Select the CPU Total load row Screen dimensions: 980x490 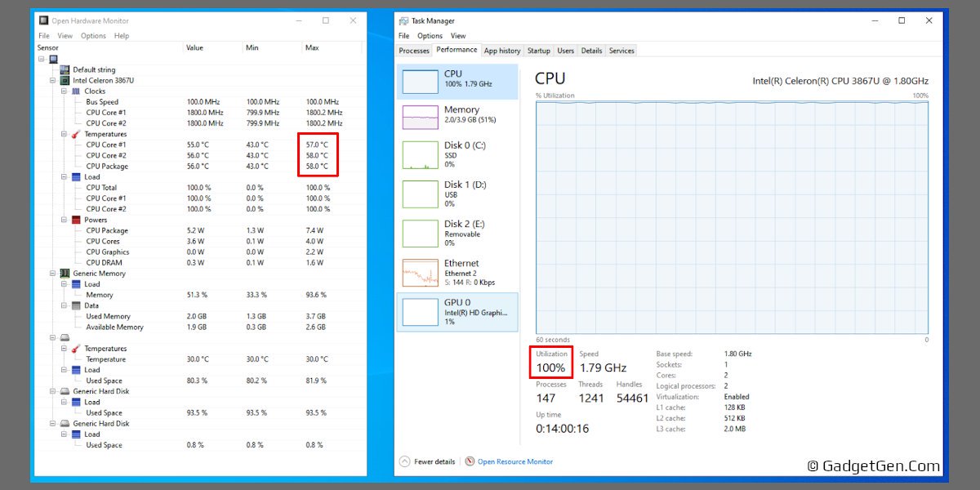click(198, 188)
